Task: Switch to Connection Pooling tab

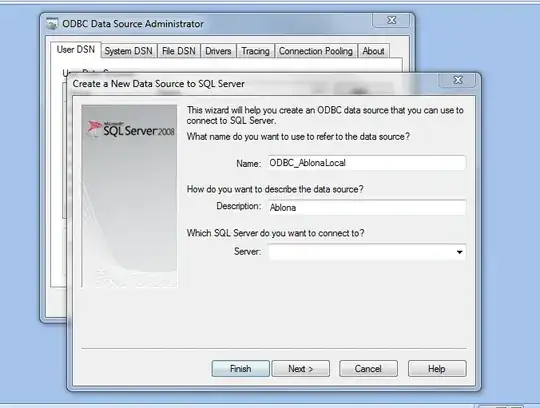Action: pos(316,51)
